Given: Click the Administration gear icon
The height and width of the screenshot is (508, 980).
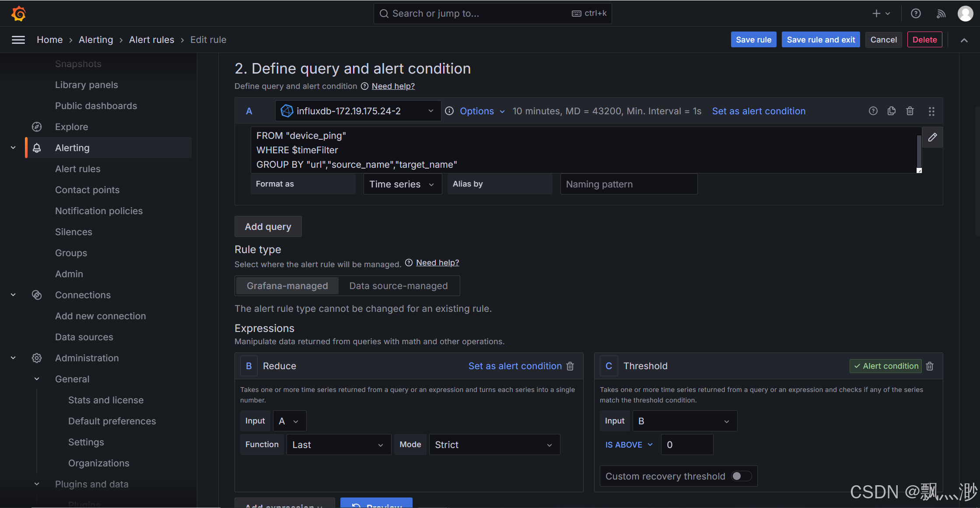Looking at the screenshot, I should point(37,358).
